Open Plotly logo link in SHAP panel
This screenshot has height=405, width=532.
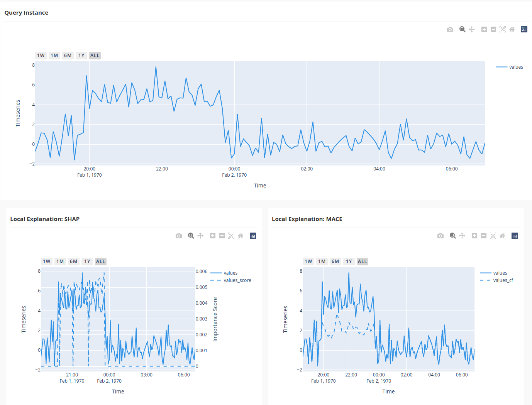(253, 236)
